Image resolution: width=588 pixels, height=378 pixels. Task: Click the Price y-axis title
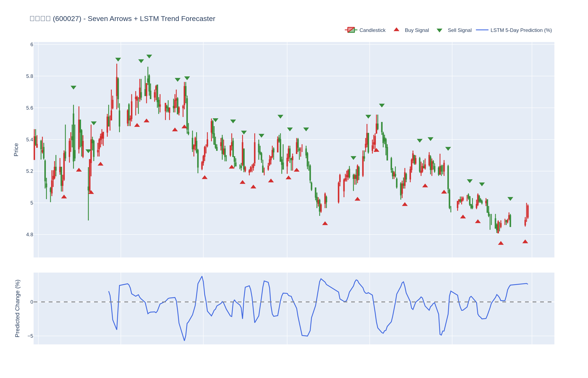16,150
